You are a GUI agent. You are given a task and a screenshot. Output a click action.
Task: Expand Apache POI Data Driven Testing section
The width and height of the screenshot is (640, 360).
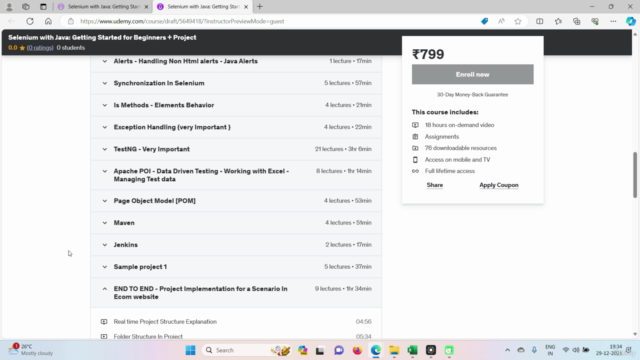coord(236,175)
